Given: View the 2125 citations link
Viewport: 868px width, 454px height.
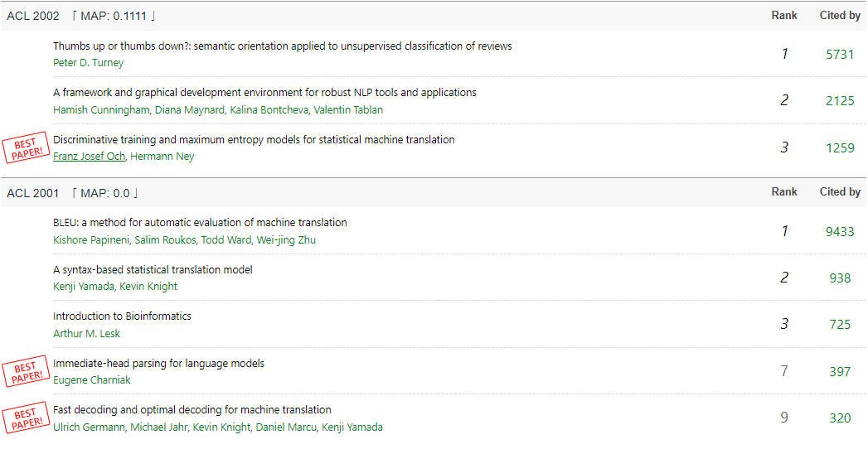Looking at the screenshot, I should point(840,101).
